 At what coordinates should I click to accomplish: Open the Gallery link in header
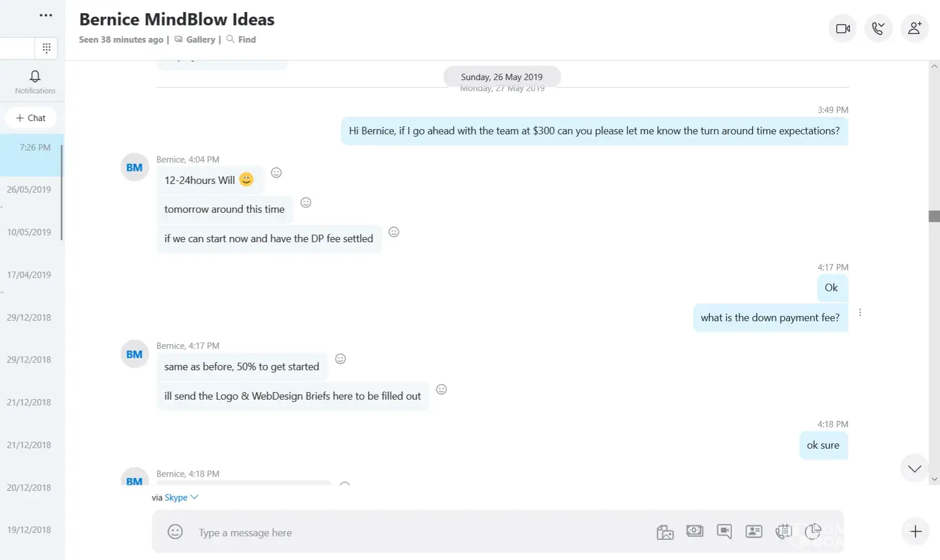pos(200,39)
